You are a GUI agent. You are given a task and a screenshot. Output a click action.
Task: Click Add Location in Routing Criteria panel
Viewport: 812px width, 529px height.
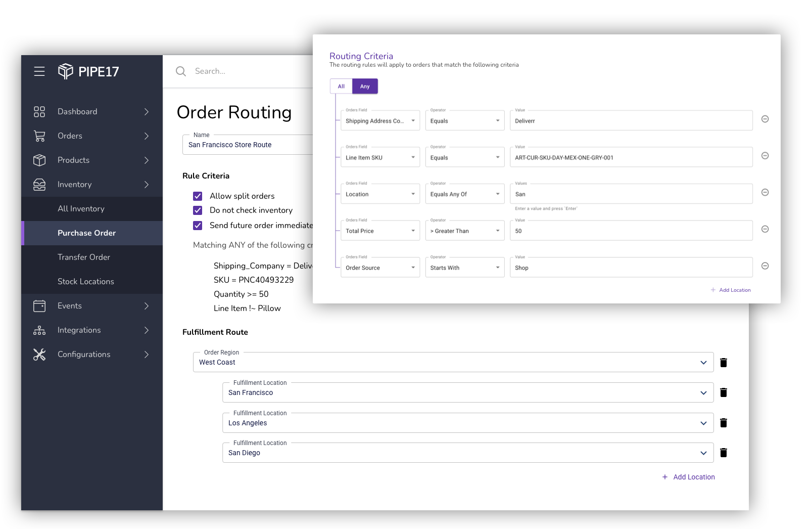click(x=731, y=290)
